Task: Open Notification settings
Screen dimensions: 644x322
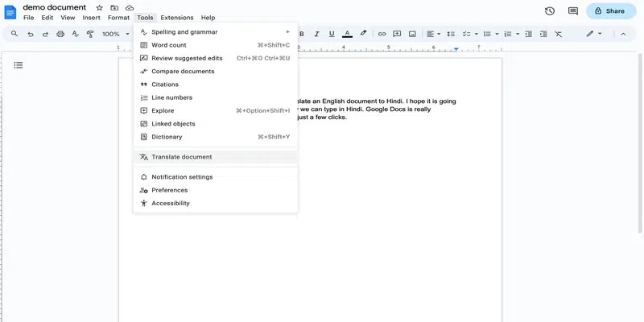Action: tap(216, 177)
